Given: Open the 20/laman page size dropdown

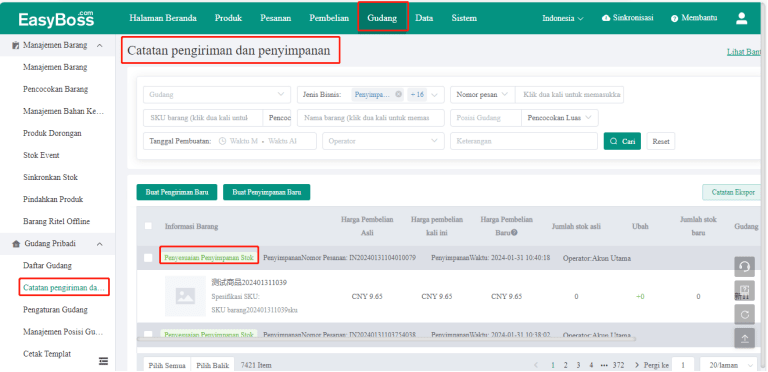Looking at the screenshot, I should [x=728, y=365].
